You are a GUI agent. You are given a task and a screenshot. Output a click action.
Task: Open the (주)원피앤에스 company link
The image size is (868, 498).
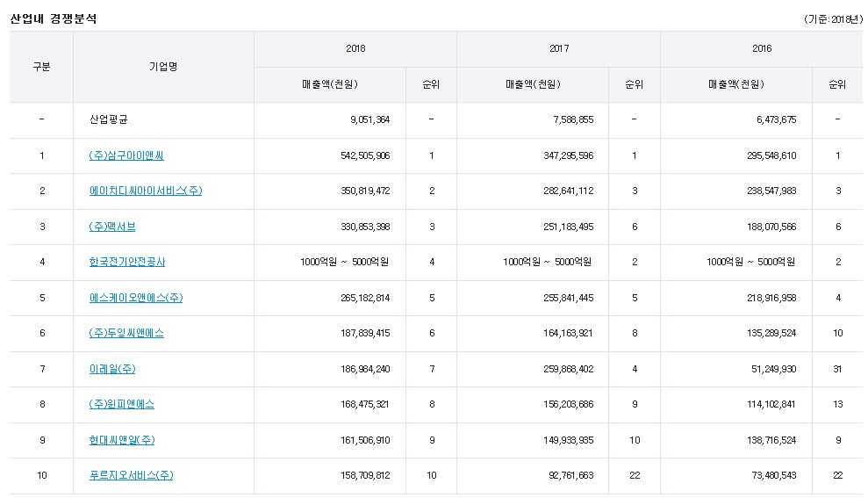tap(122, 404)
